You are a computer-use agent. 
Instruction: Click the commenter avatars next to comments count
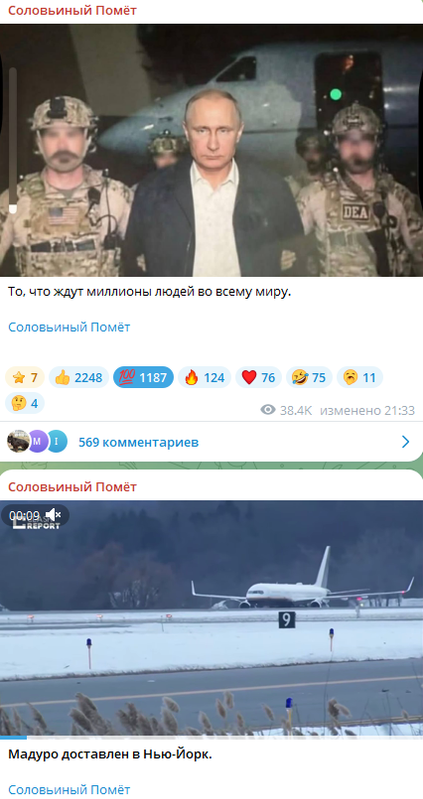pyautogui.click(x=37, y=441)
